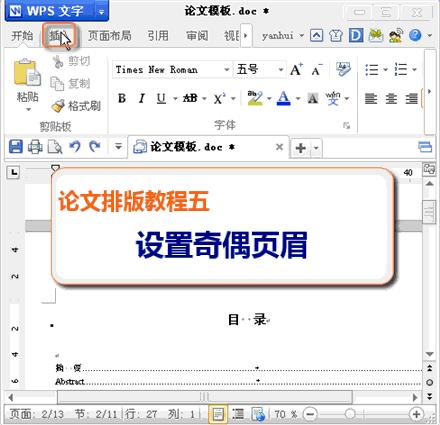The width and height of the screenshot is (440, 425).
Task: Open the 插入 (Insert) tab
Action: 60,36
